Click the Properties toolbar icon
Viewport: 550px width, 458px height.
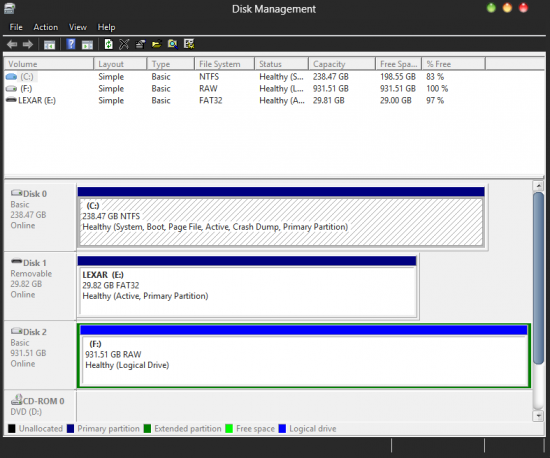[140, 44]
